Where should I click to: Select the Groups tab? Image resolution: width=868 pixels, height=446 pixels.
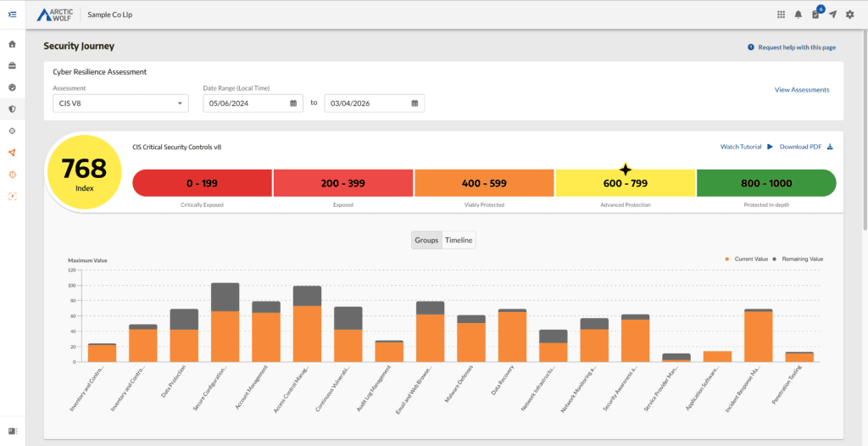(x=426, y=240)
